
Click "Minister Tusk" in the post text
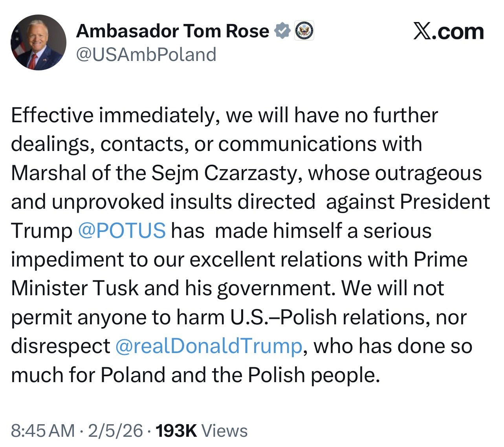point(75,288)
